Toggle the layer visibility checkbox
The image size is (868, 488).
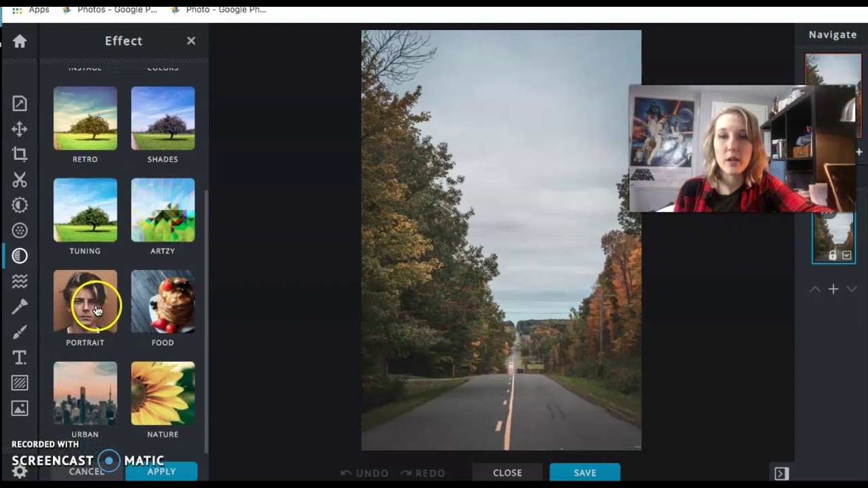(x=847, y=256)
